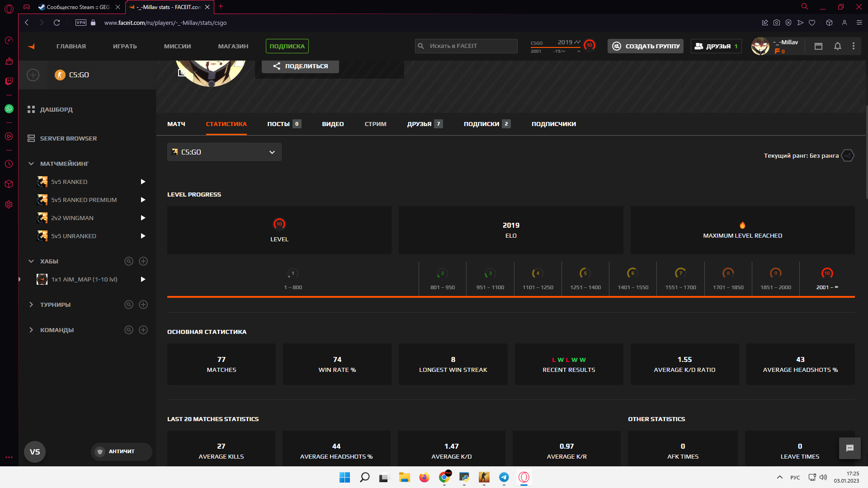Open the notifications bell

tap(837, 46)
